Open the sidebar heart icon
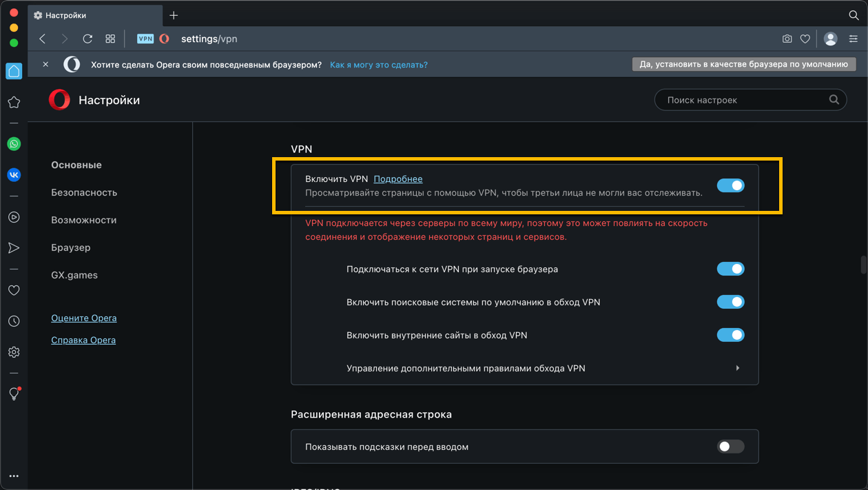 coord(14,290)
